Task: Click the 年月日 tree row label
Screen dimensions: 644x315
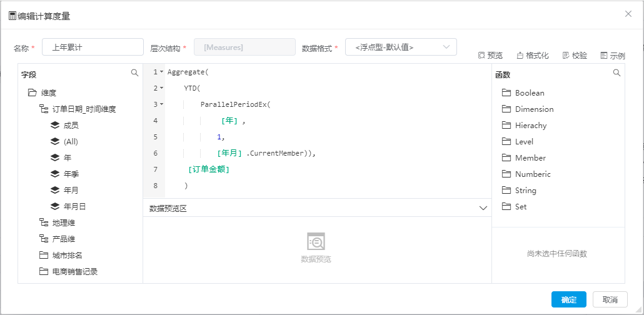Action: click(x=75, y=207)
